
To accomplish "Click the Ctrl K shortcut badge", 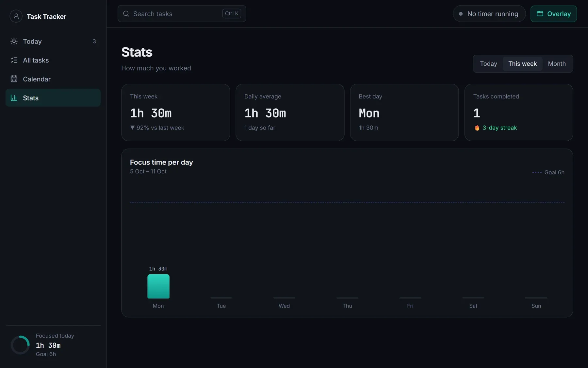I will pos(232,13).
